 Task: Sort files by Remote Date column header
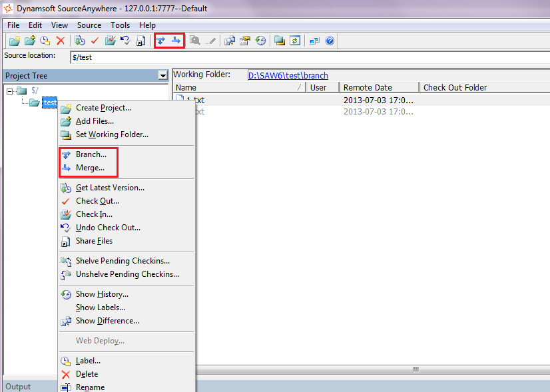tap(368, 87)
